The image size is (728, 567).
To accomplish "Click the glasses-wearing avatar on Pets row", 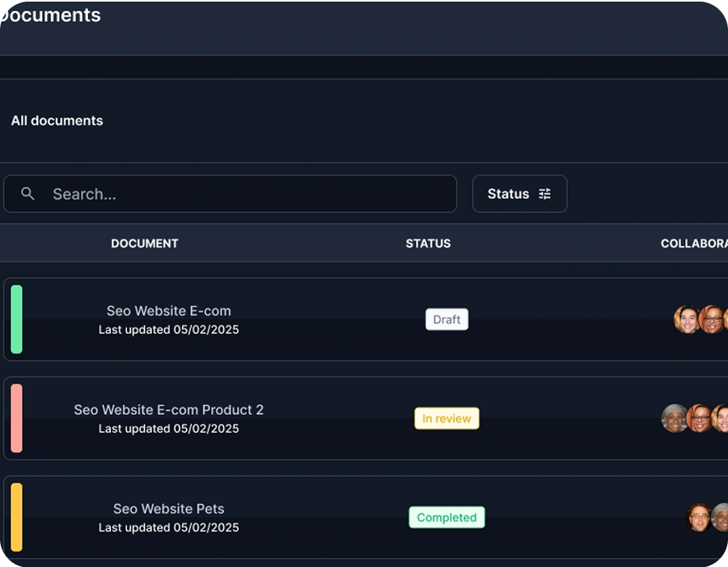I will (x=699, y=517).
